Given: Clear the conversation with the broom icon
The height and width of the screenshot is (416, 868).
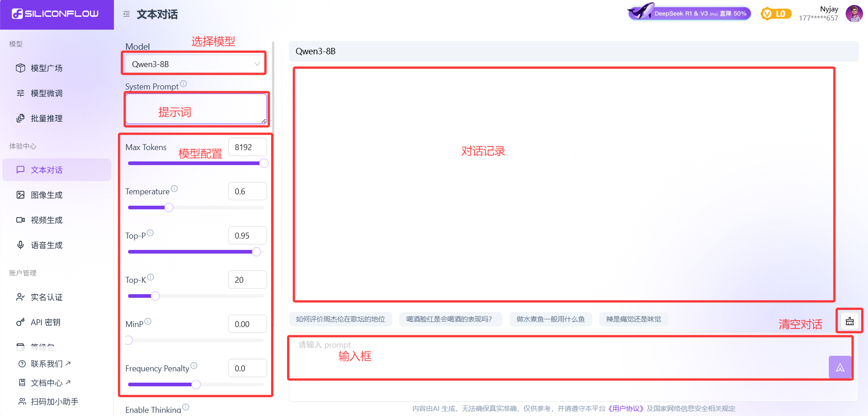Looking at the screenshot, I should (x=850, y=321).
